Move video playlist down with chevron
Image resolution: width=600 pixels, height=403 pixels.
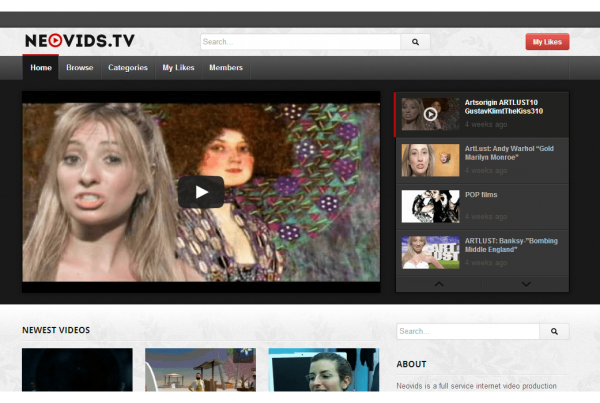tap(526, 284)
